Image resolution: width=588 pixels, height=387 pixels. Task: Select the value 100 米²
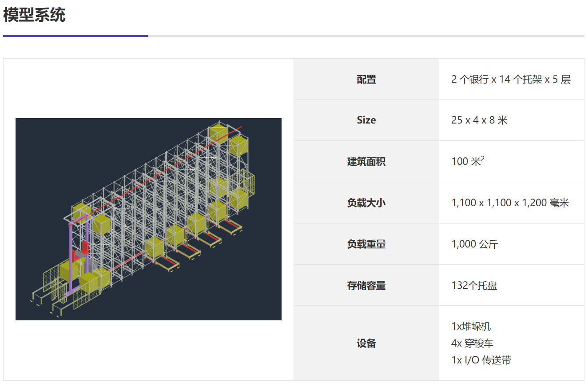pos(468,161)
